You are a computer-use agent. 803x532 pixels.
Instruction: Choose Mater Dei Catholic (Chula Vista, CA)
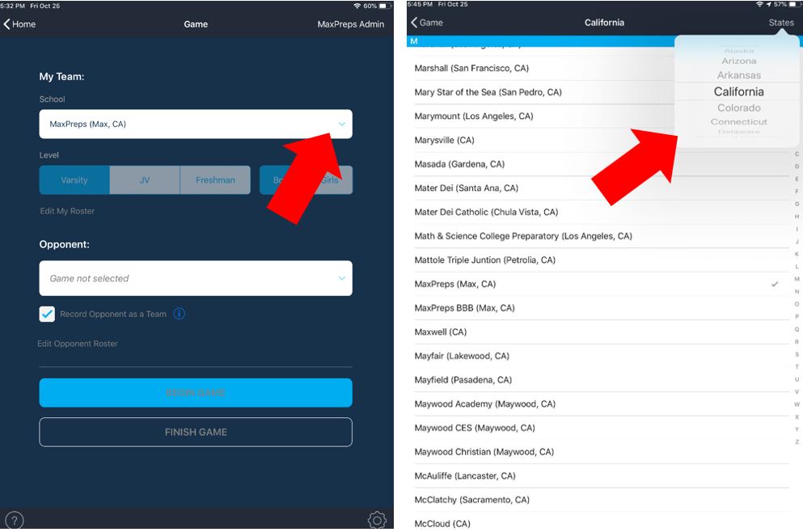click(x=600, y=212)
